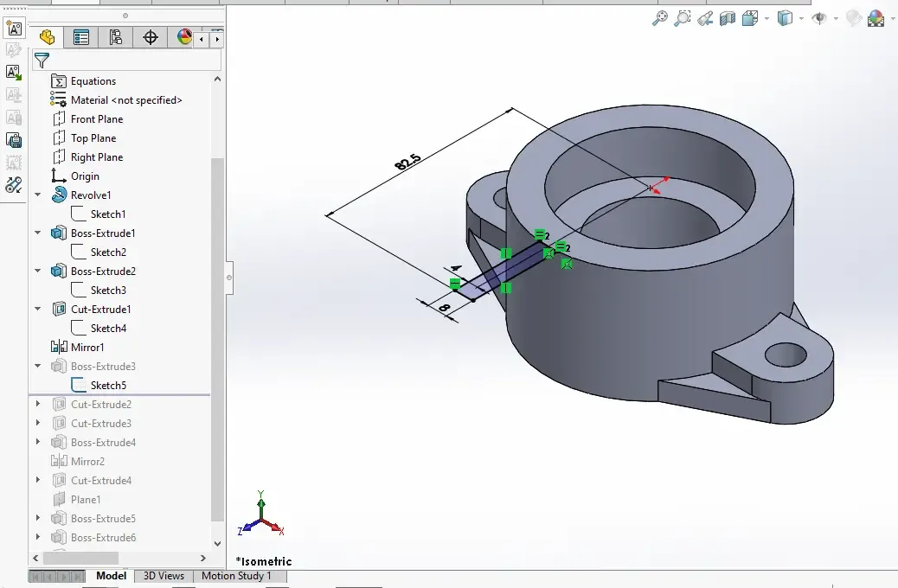Image resolution: width=898 pixels, height=588 pixels.
Task: Select Plane1 in the tree
Action: (86, 499)
